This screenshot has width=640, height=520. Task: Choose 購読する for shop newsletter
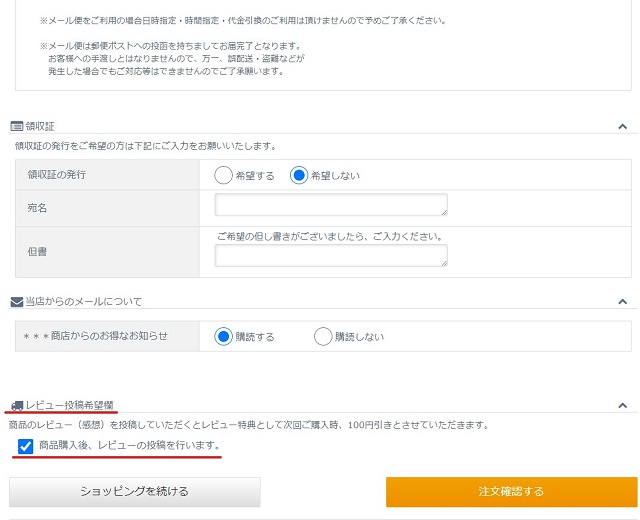click(224, 336)
